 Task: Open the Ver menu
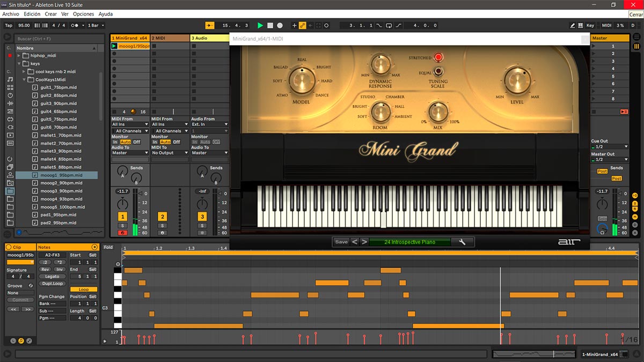point(65,14)
